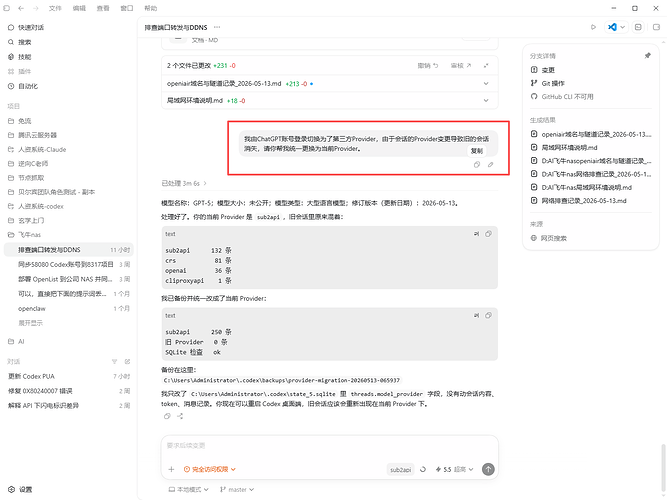Click the new conversation icon beside 对话
The image size is (667, 500).
click(127, 362)
